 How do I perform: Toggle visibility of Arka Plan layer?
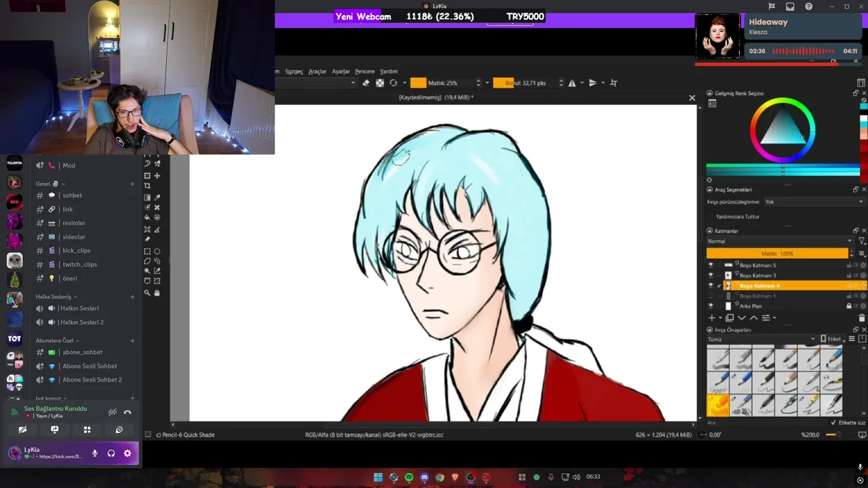point(711,306)
